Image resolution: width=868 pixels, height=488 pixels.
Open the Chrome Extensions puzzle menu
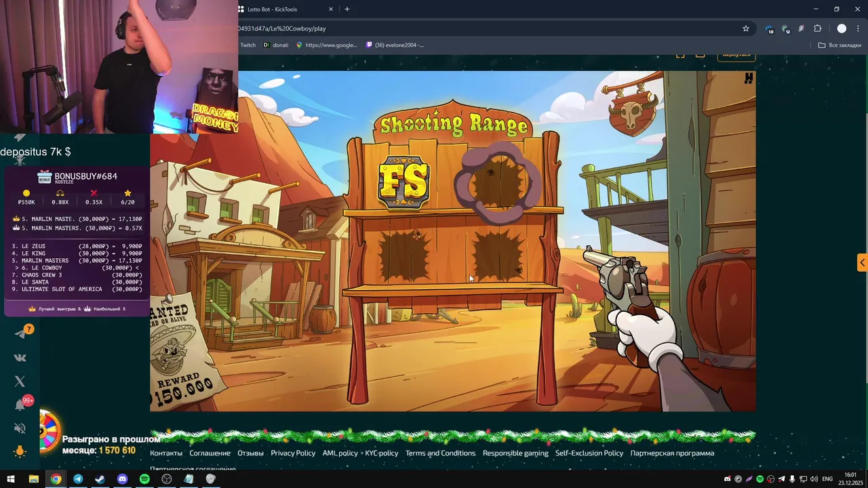pyautogui.click(x=817, y=28)
